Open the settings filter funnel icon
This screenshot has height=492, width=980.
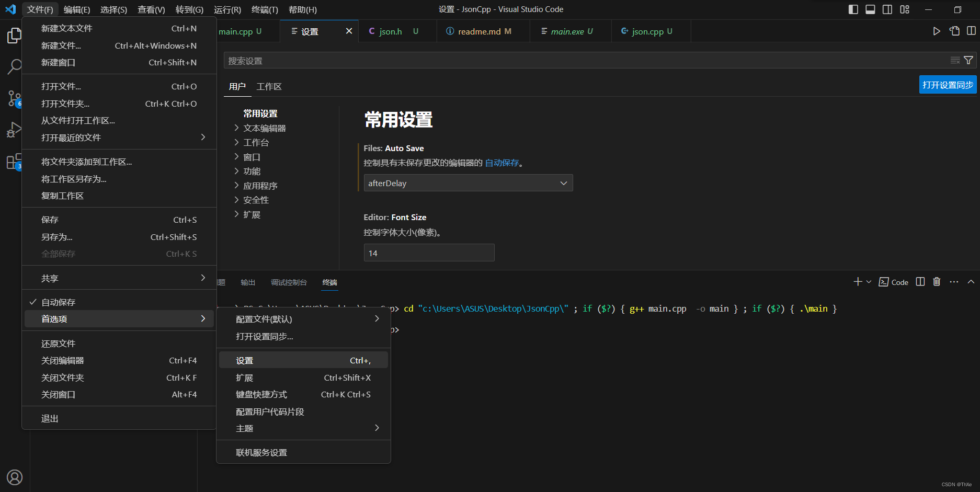(x=968, y=61)
